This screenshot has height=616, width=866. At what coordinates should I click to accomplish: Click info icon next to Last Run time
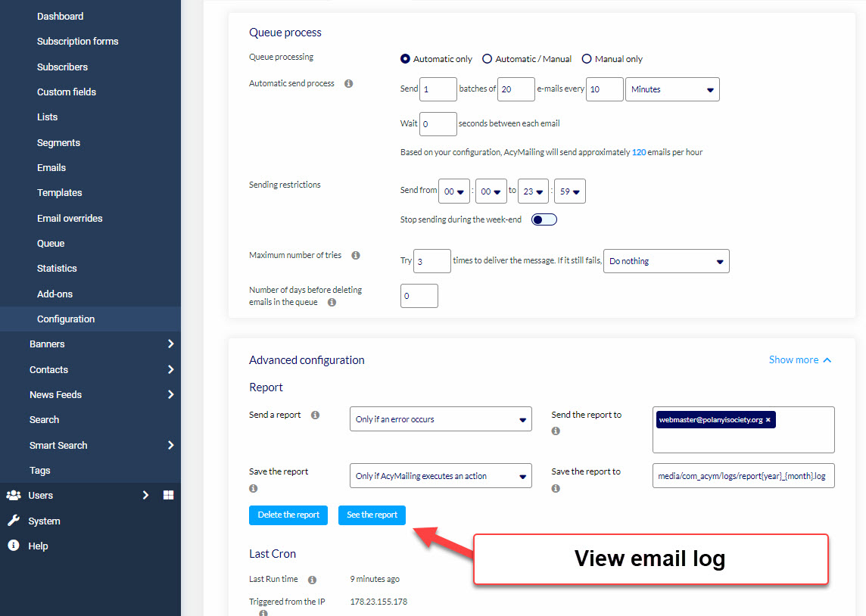click(313, 580)
